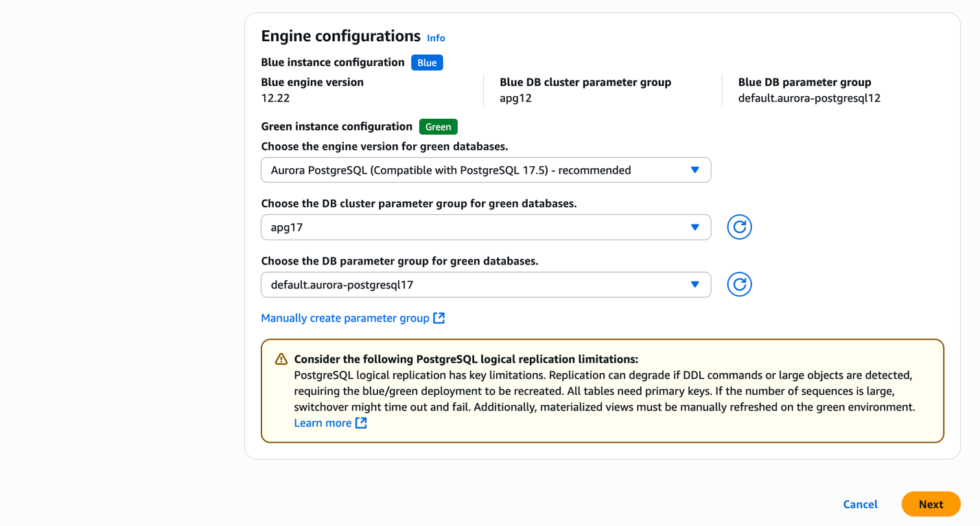
Task: Click the logical replication limitations warning title
Action: [x=466, y=359]
